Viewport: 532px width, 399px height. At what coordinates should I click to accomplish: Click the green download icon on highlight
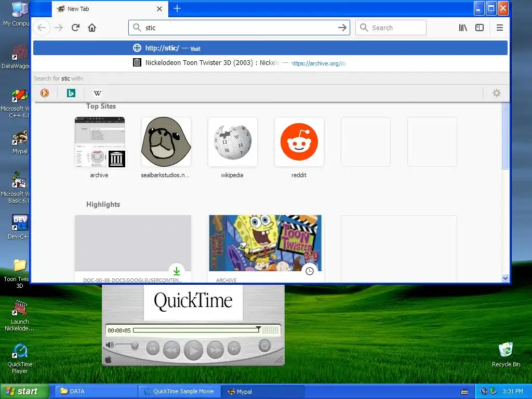pos(177,271)
